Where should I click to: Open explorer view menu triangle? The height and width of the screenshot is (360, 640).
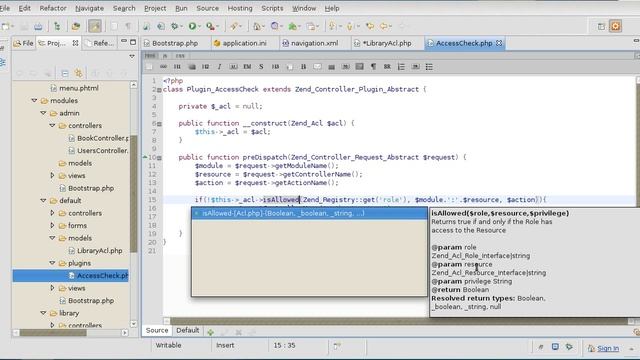click(x=131, y=56)
